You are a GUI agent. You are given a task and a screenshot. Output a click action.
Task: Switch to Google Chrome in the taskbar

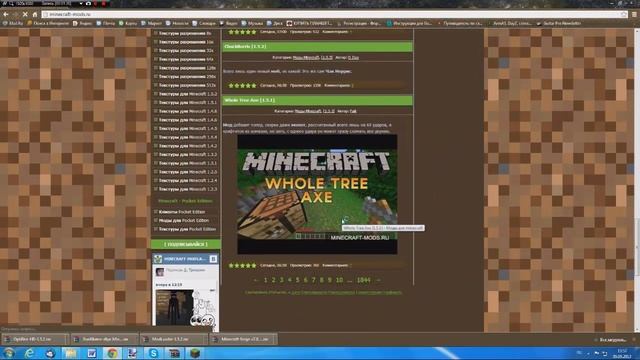coord(112,353)
